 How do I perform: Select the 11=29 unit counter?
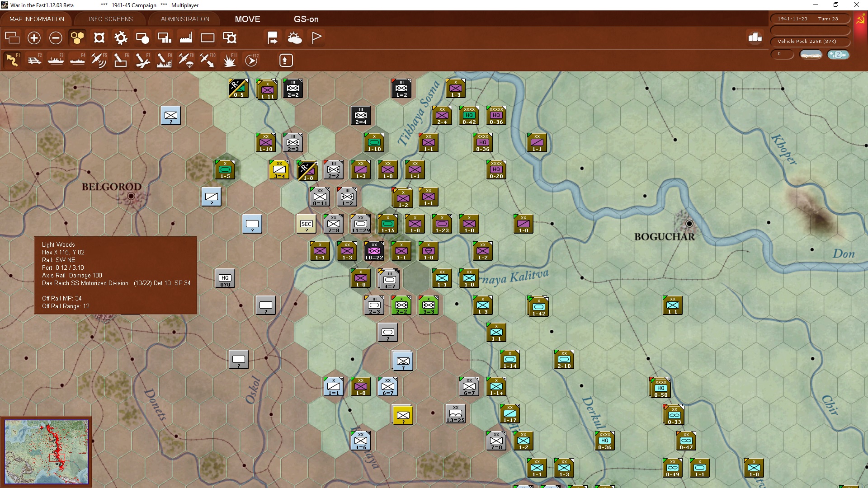click(361, 224)
